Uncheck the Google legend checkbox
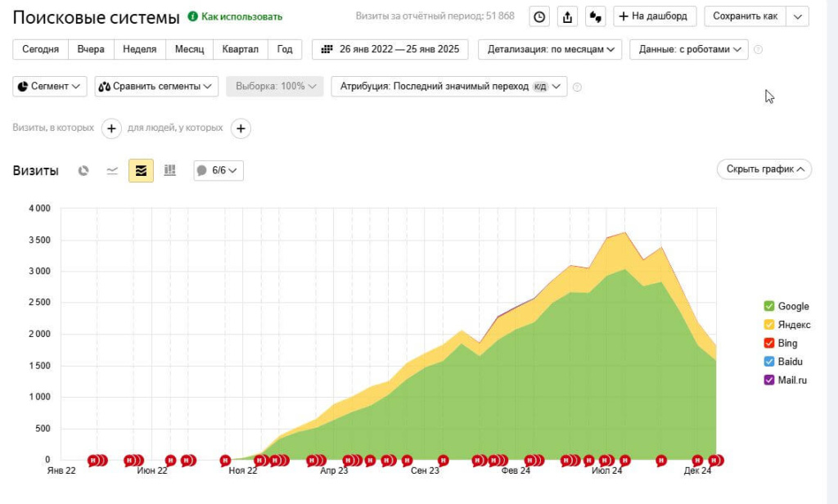Screen dimensions: 838x504 tap(769, 306)
